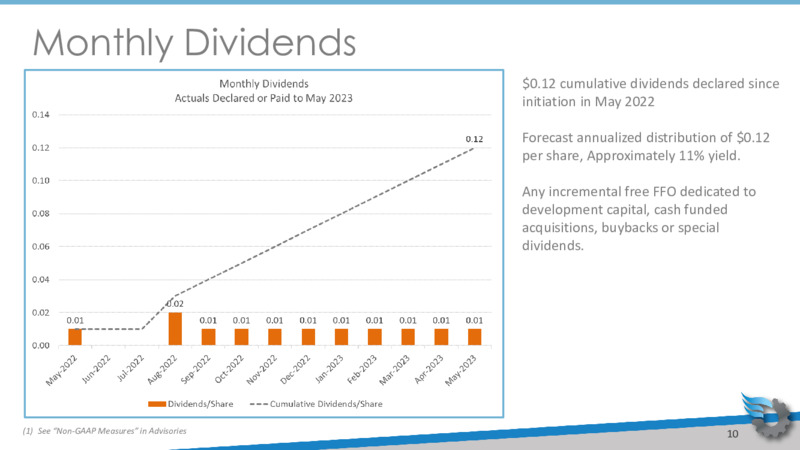This screenshot has width=800, height=450.
Task: Click the x-axis label "Jun-2022"
Action: [96, 369]
